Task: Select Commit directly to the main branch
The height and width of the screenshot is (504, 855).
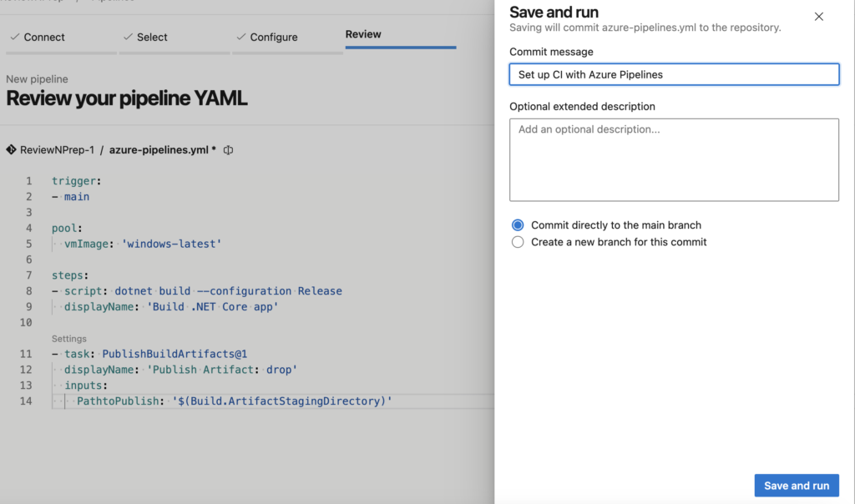Action: (518, 225)
